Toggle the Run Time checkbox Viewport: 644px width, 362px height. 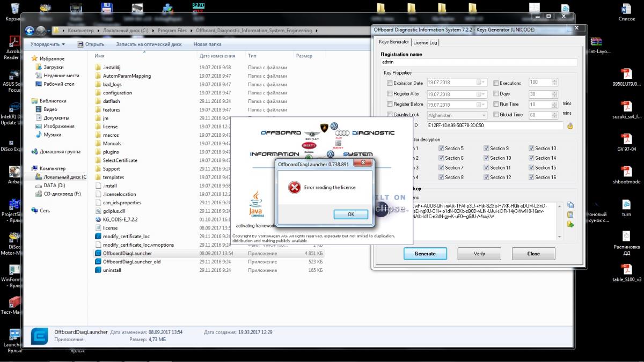[x=496, y=104]
